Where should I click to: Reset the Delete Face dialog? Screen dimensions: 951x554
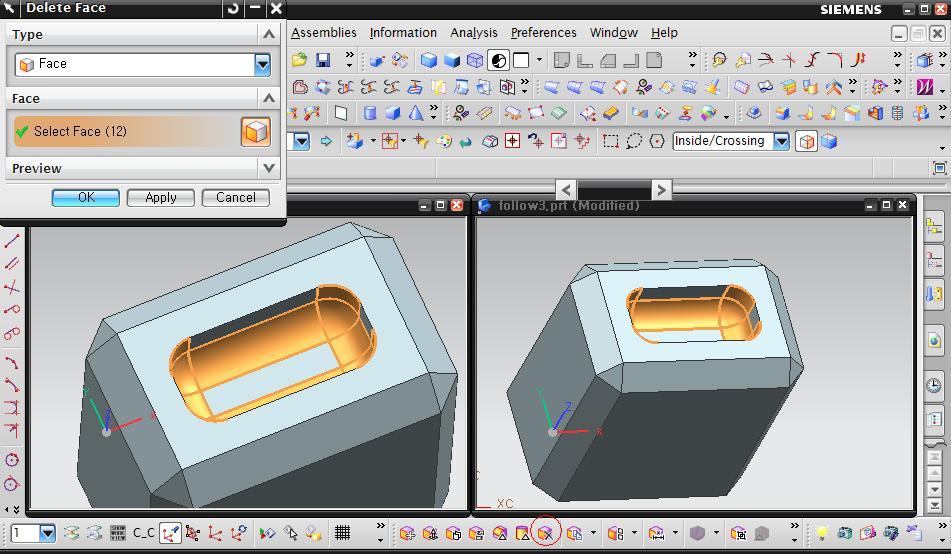click(x=233, y=8)
